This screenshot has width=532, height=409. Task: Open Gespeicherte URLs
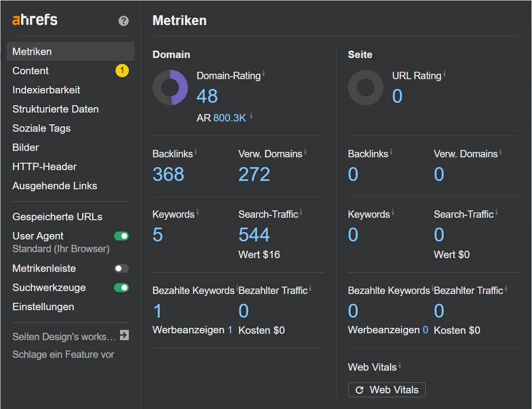coord(58,217)
